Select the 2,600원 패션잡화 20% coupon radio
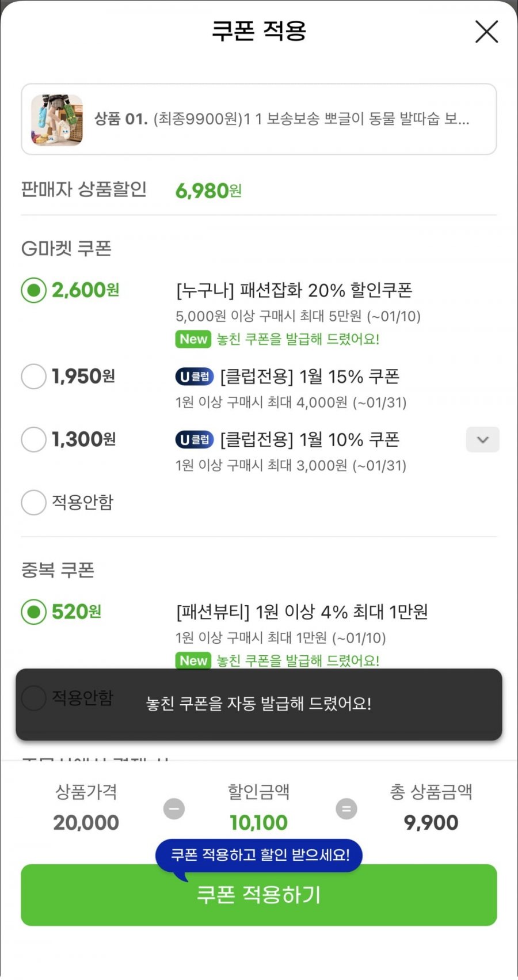Viewport: 518px width, 980px height. tap(33, 290)
